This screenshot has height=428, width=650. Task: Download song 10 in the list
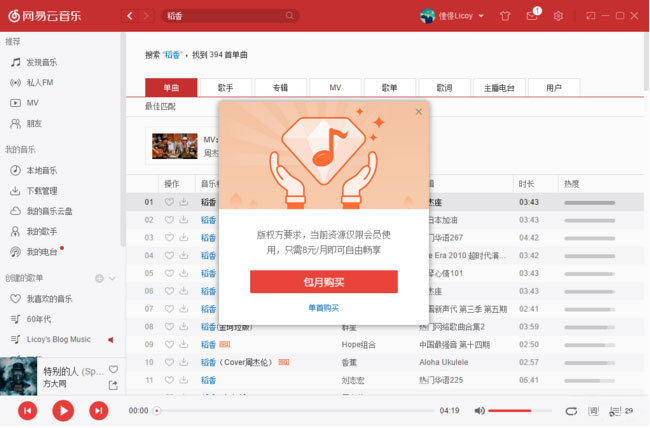[x=184, y=362]
